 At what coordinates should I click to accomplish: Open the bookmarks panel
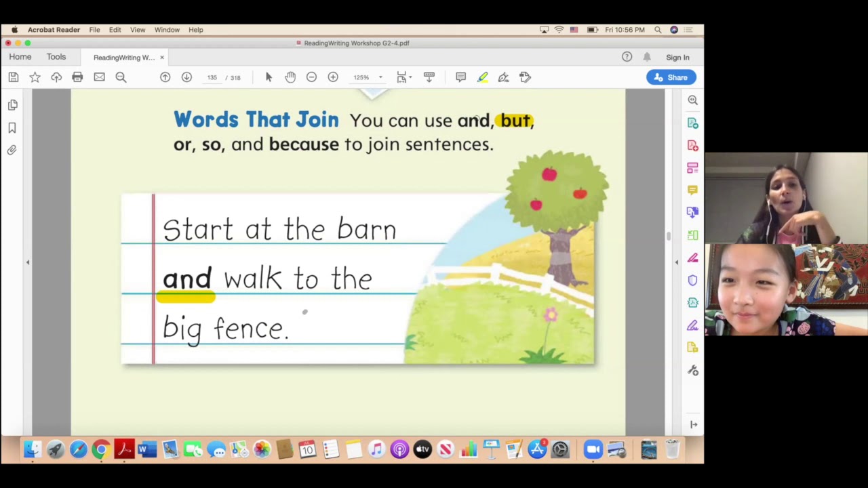12,127
